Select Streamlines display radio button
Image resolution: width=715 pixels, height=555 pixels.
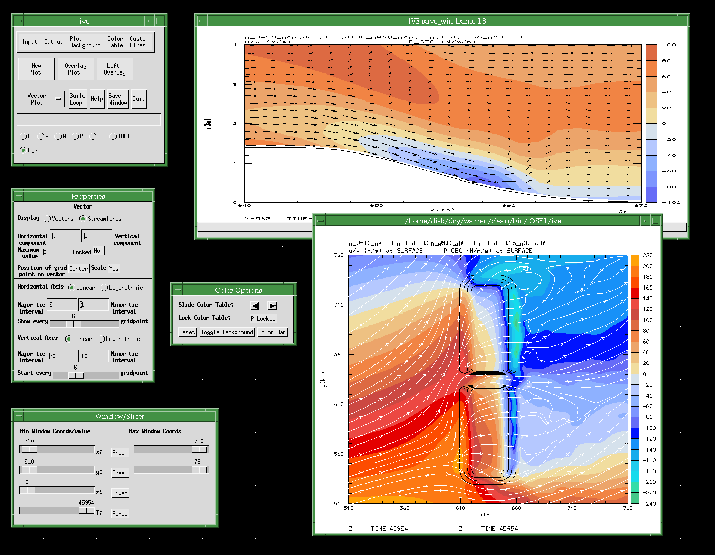click(83, 217)
